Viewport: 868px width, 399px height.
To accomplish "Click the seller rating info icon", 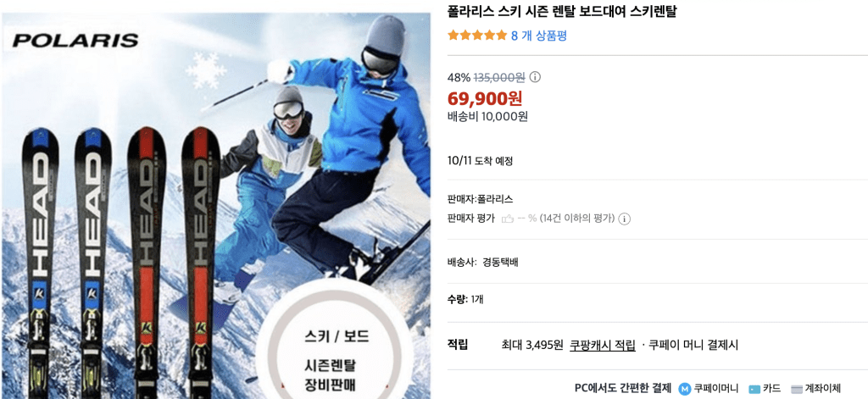I will (x=625, y=219).
